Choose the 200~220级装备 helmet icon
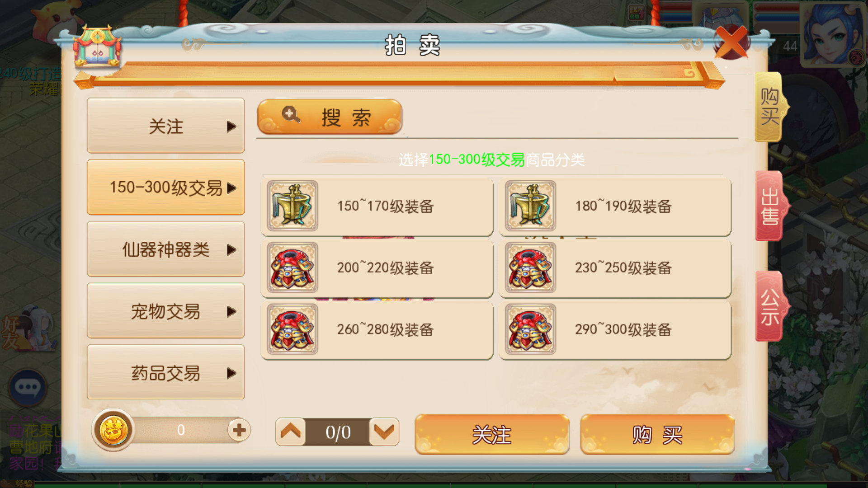 point(292,267)
